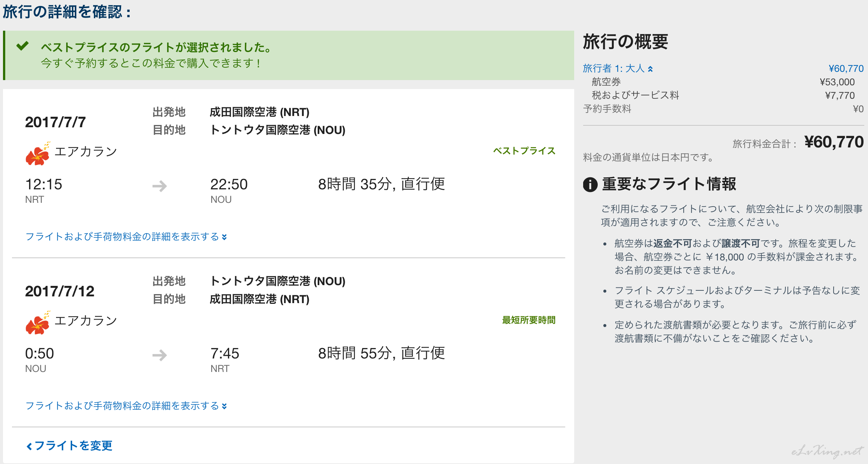Screen dimensions: 868x464
Task: Click the ベストプライス label on the outbound flight
Action: [x=524, y=151]
